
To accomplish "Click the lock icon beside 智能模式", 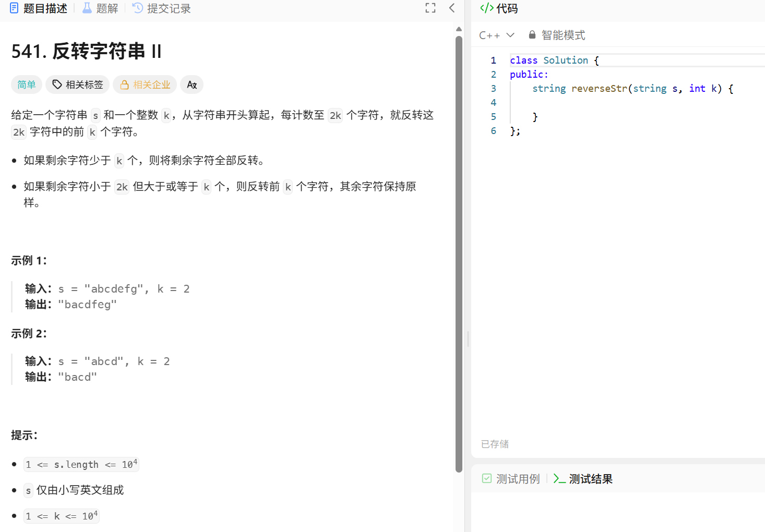I will [532, 34].
